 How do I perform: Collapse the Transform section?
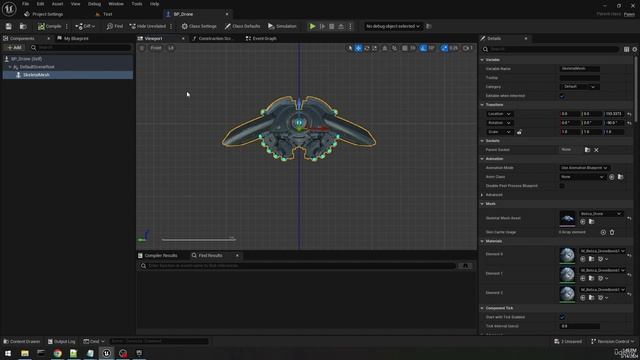[482, 105]
